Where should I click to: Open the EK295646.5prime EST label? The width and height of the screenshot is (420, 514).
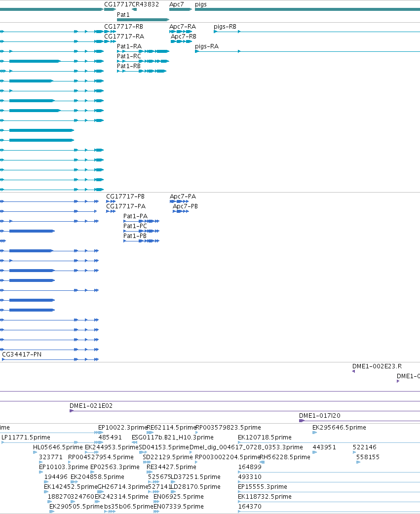339,428
